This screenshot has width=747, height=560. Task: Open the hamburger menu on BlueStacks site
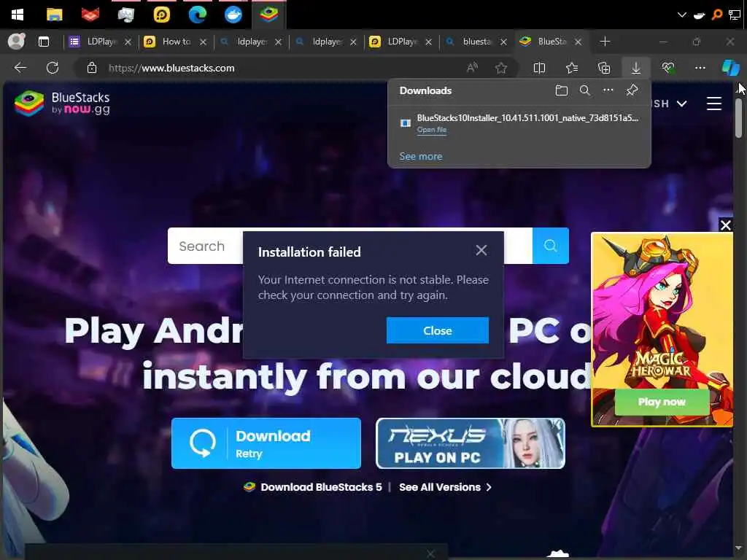coord(713,104)
